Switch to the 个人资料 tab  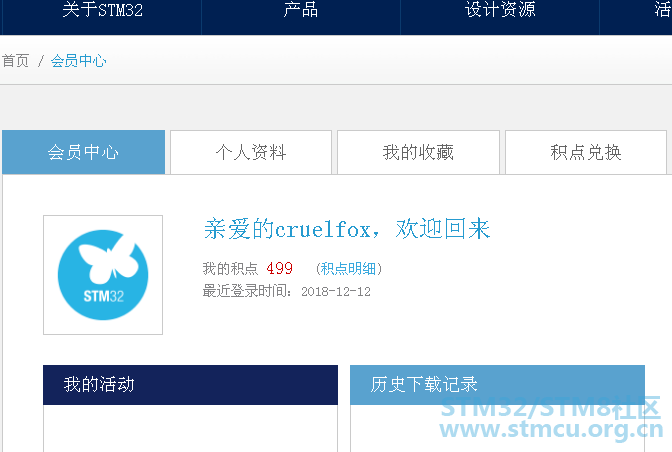(251, 152)
